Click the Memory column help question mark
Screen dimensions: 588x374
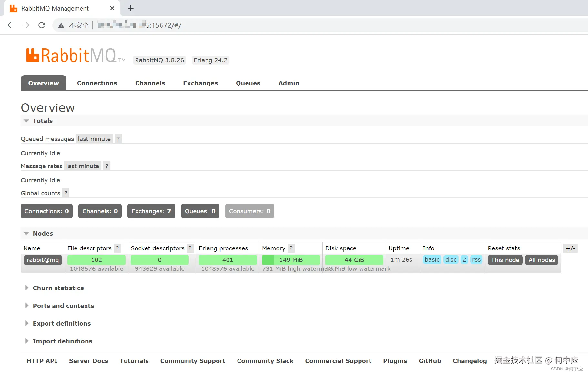(291, 248)
